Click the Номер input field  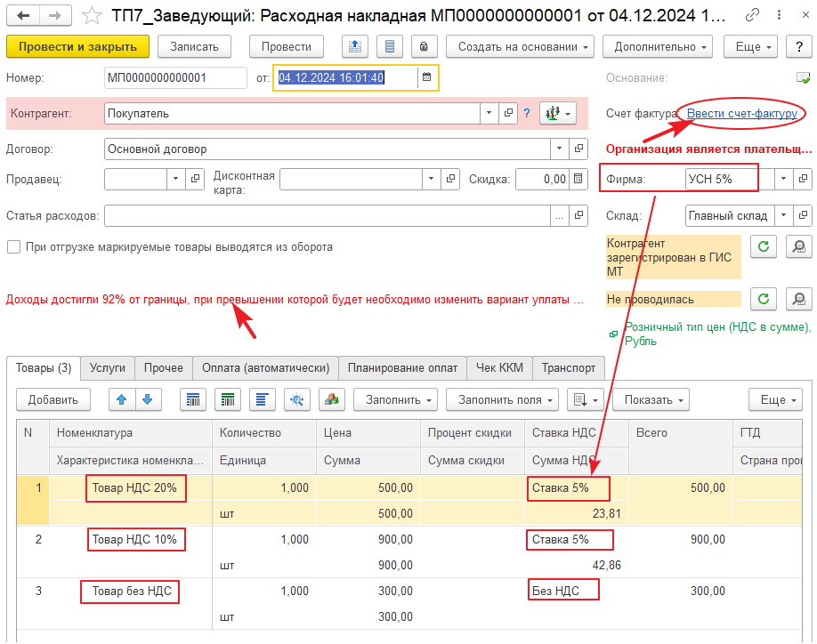coord(174,77)
